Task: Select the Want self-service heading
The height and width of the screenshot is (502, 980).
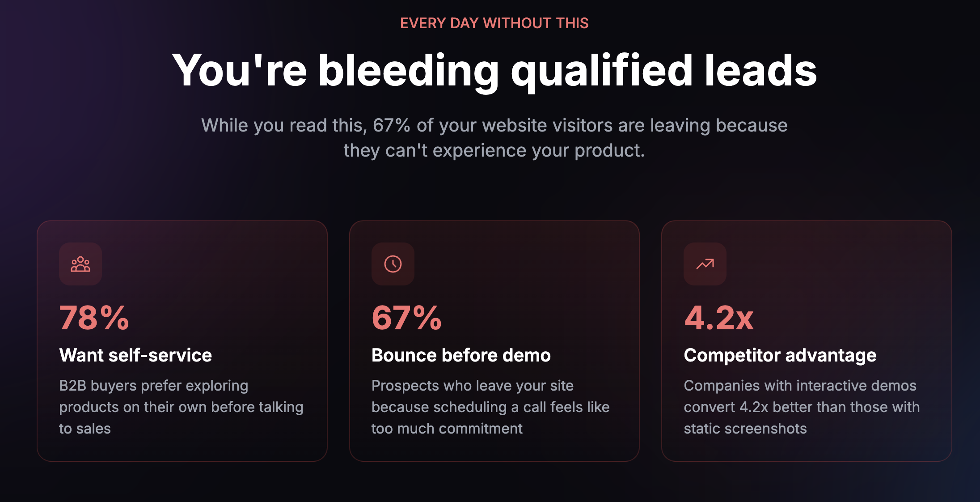Action: click(135, 355)
